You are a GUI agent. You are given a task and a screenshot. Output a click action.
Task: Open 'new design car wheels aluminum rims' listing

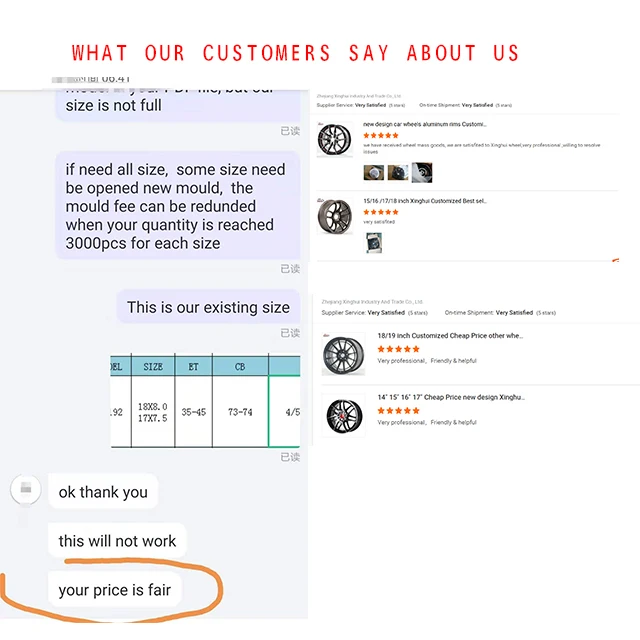(x=424, y=124)
